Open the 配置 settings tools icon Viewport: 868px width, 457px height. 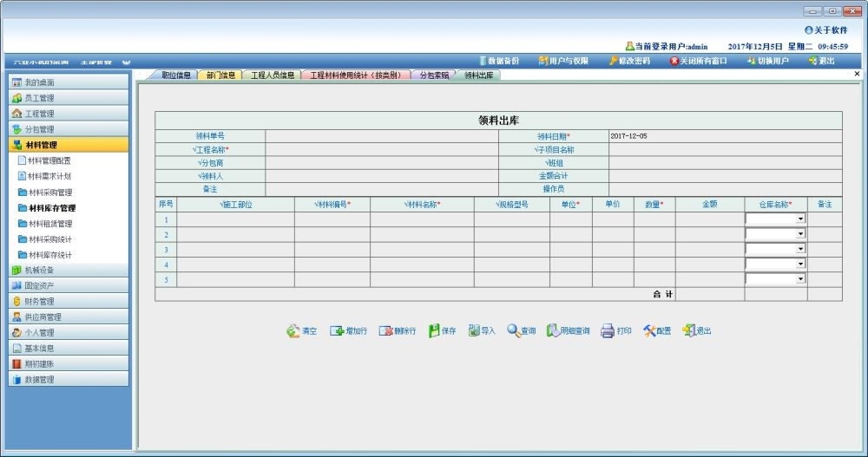click(x=648, y=331)
